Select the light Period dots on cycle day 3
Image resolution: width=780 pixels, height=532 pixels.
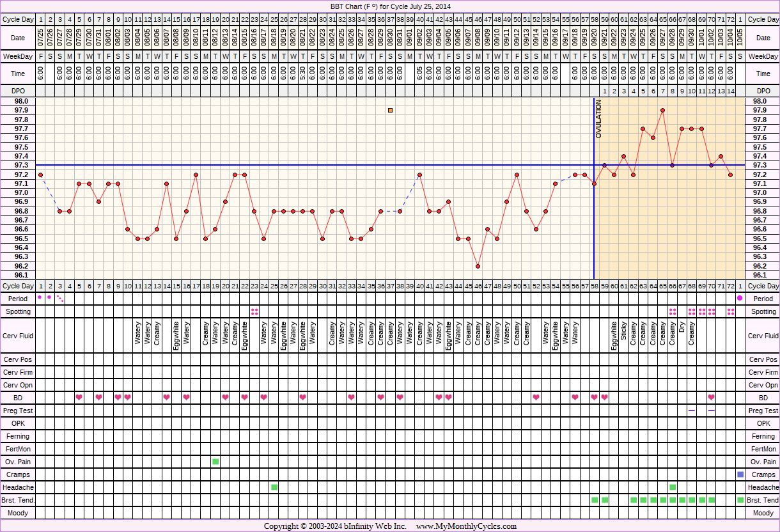click(59, 298)
